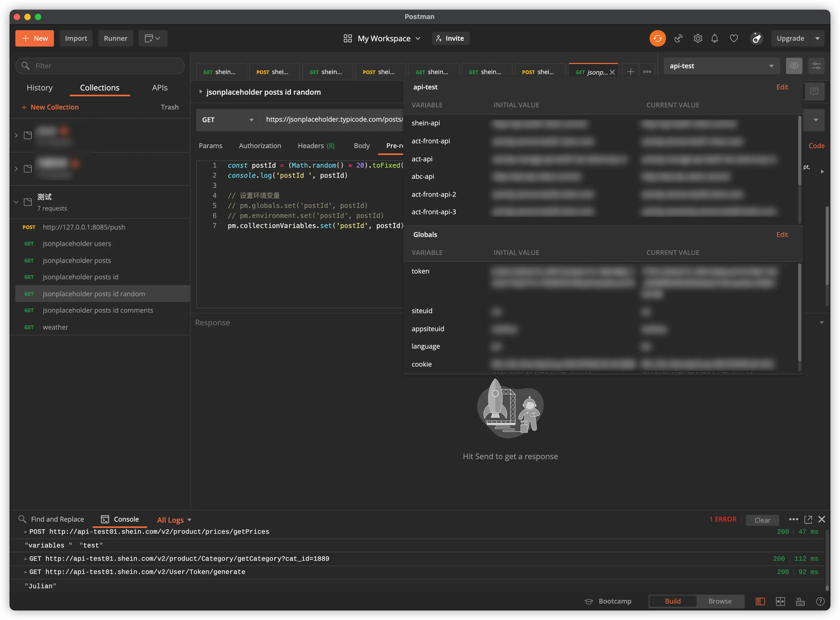Click the orange sync status icon
The height and width of the screenshot is (620, 840).
[657, 38]
